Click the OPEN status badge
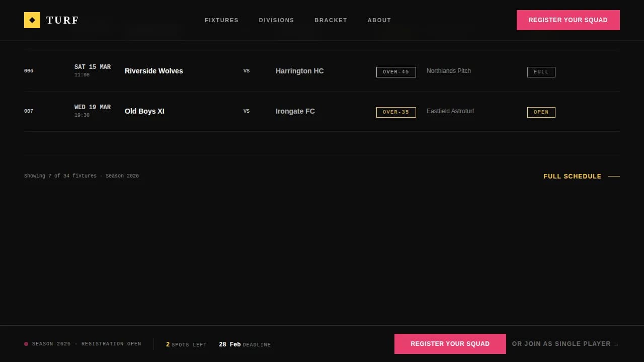 tap(541, 112)
